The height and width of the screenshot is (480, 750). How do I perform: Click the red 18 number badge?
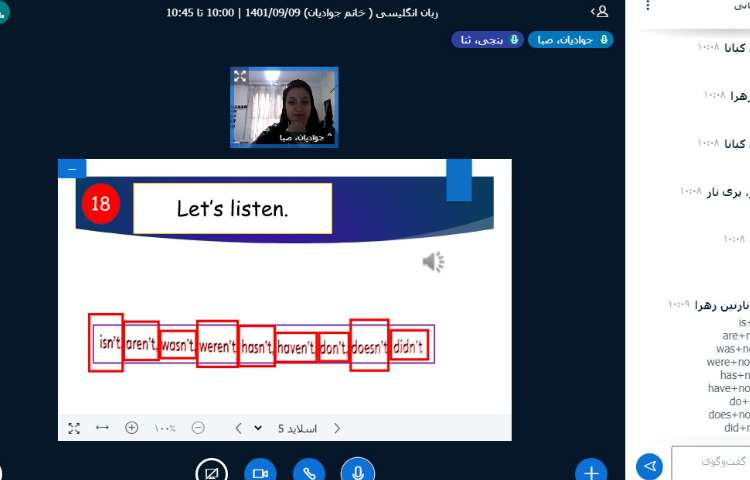(100, 203)
